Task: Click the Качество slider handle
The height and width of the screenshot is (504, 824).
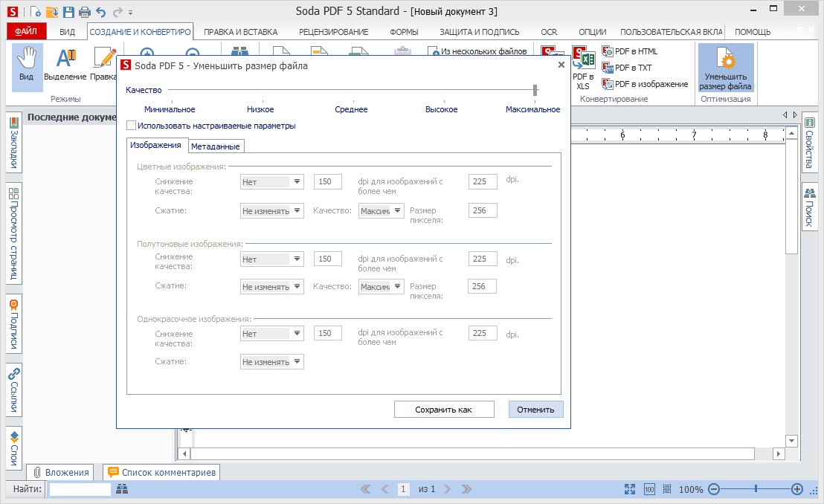Action: (535, 90)
